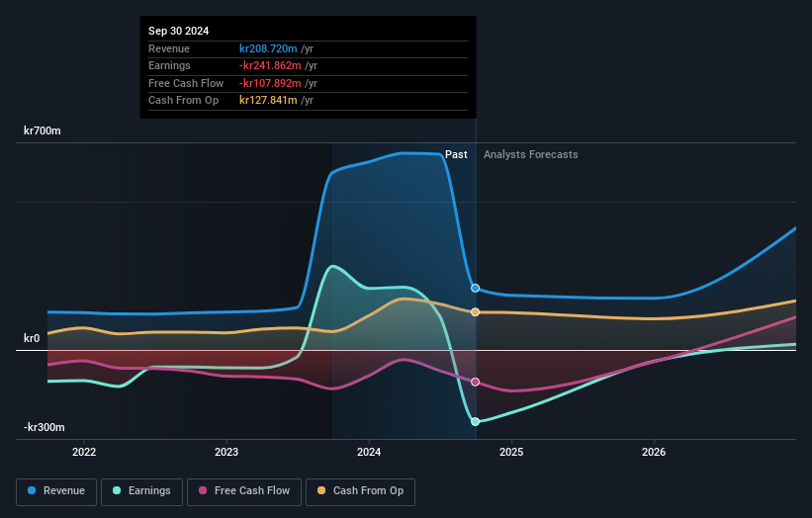Click the Revenue row label in tooltip

169,48
